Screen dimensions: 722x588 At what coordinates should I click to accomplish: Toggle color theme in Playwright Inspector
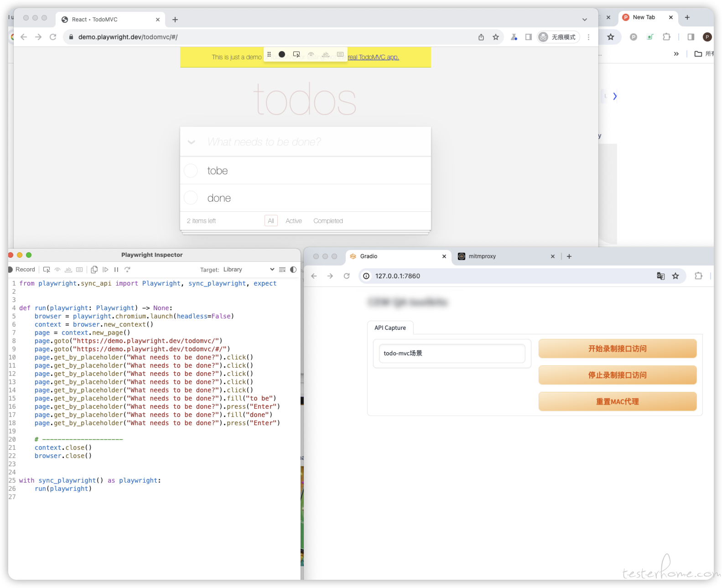293,270
